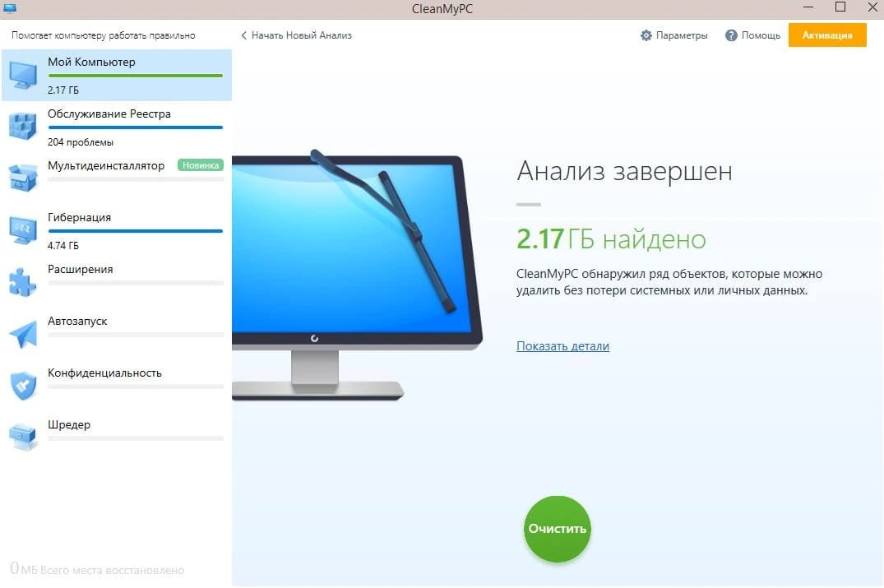Click the back chevron before Начать Новый Анализ
This screenshot has height=588, width=884.
point(243,35)
